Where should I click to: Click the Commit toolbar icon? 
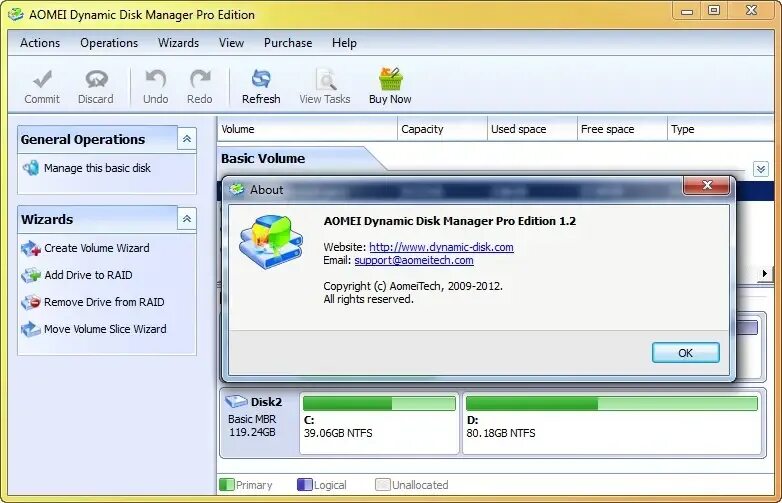[x=42, y=79]
